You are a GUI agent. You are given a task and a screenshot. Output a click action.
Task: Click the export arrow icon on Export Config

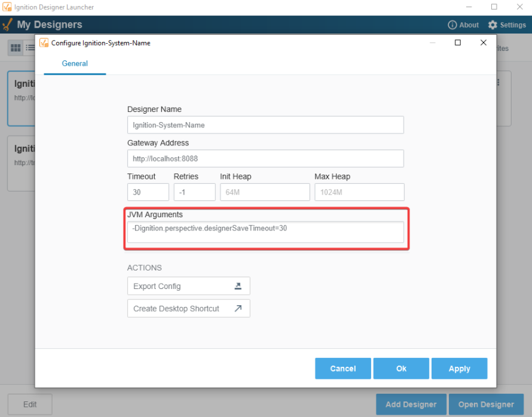point(238,286)
